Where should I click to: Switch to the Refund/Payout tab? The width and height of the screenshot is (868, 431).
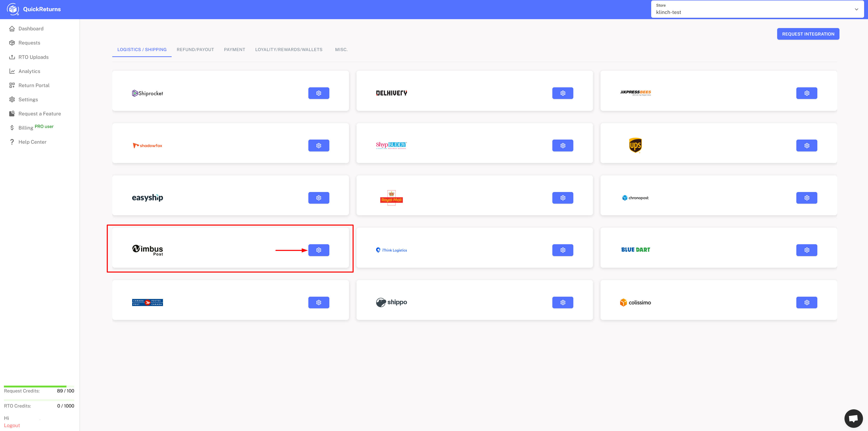(195, 49)
